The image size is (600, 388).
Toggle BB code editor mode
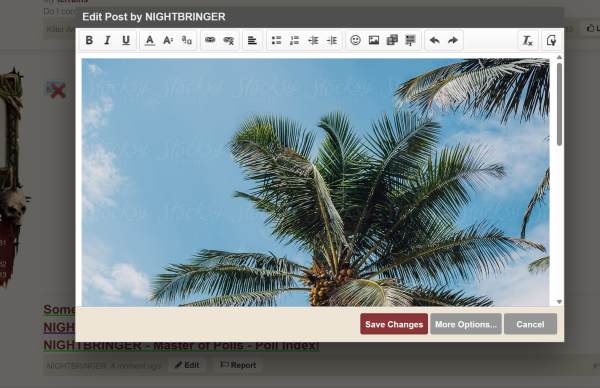coord(551,40)
